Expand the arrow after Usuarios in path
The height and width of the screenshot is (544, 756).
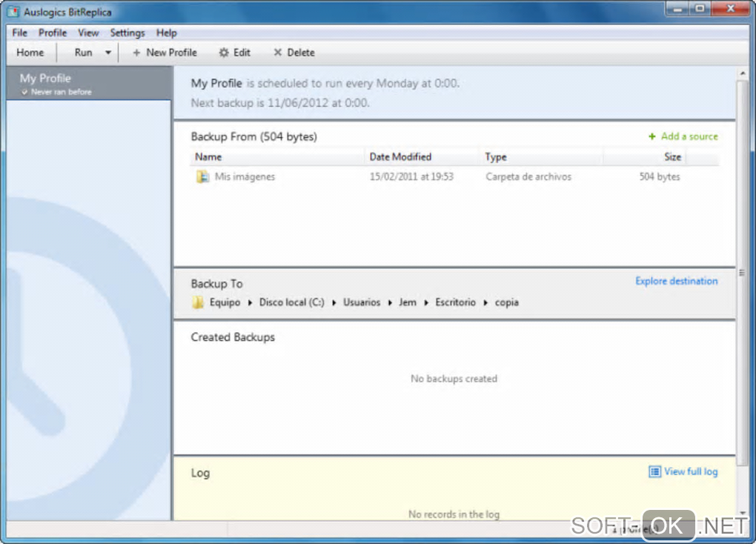coord(390,303)
